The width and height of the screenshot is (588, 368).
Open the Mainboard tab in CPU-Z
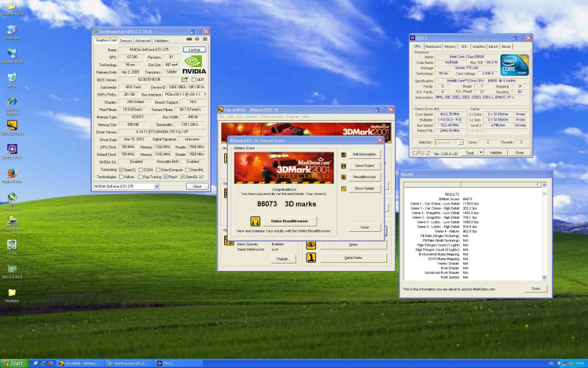433,46
